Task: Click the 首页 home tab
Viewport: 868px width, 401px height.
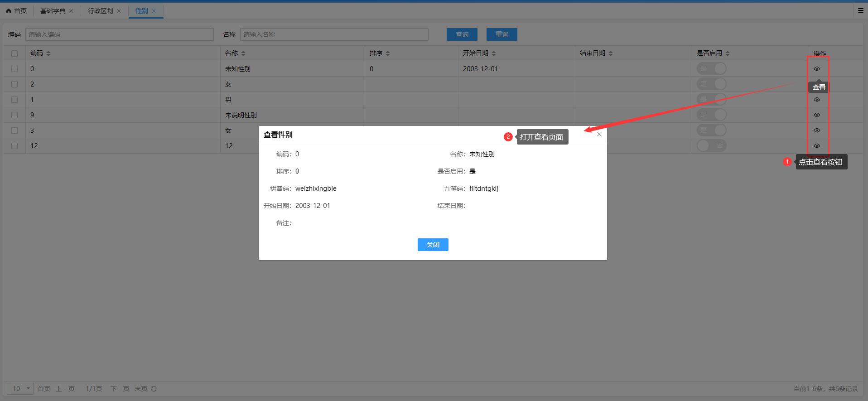Action: point(16,11)
